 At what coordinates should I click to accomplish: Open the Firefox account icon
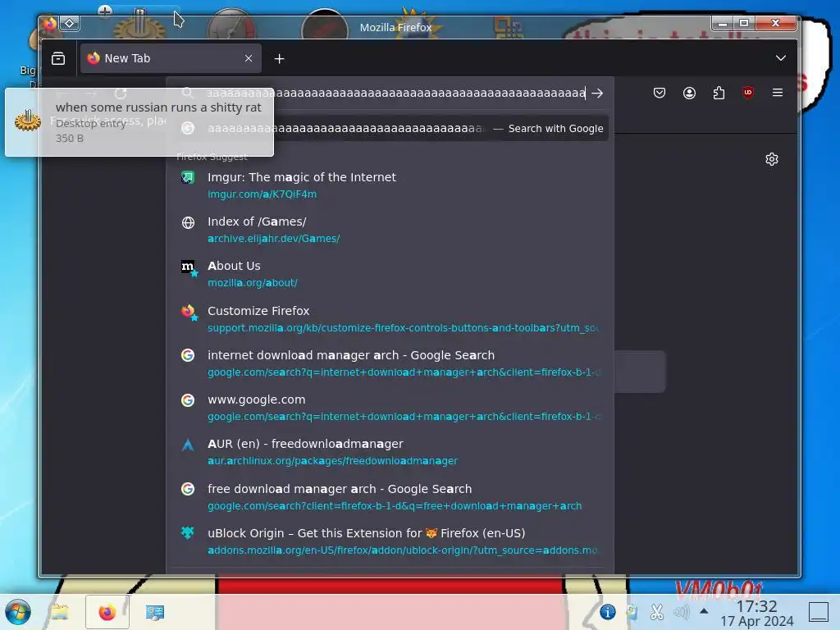(689, 93)
